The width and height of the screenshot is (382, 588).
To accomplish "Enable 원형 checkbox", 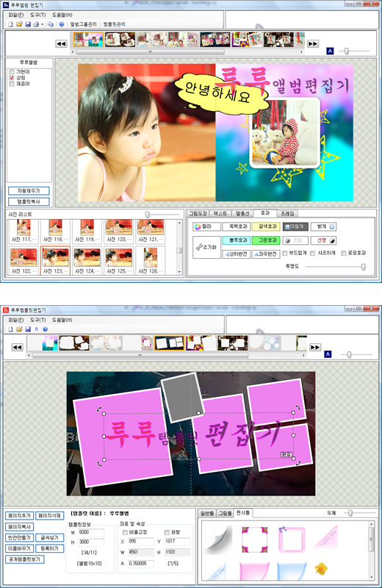I will coord(167,532).
